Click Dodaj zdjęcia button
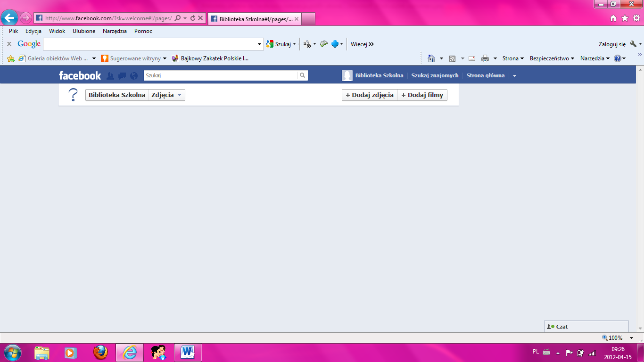Image resolution: width=644 pixels, height=362 pixels. (x=370, y=95)
